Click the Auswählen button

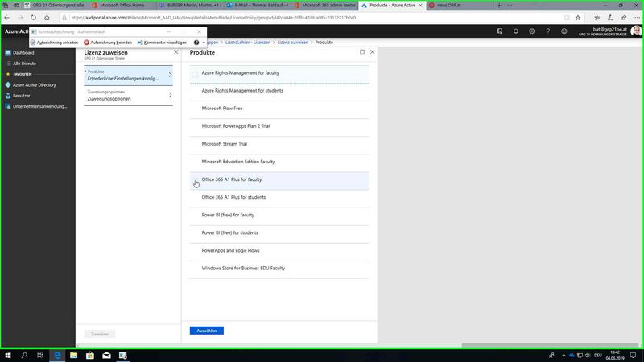(207, 331)
